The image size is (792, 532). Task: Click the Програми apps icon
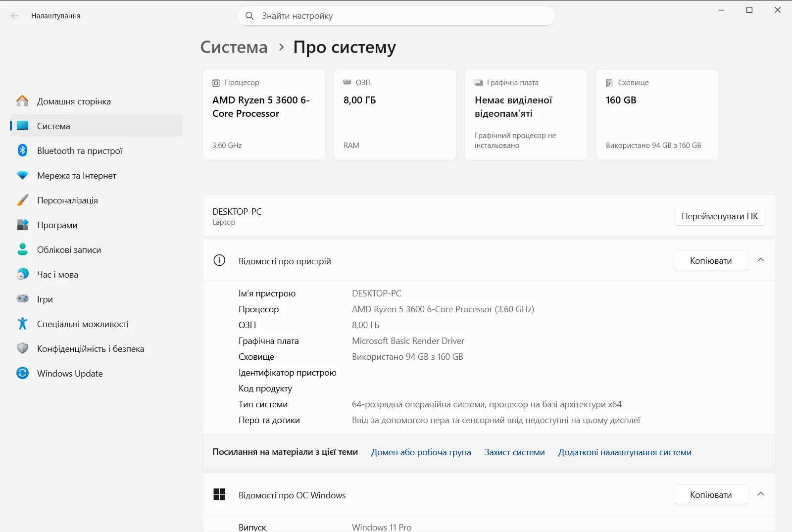(23, 225)
